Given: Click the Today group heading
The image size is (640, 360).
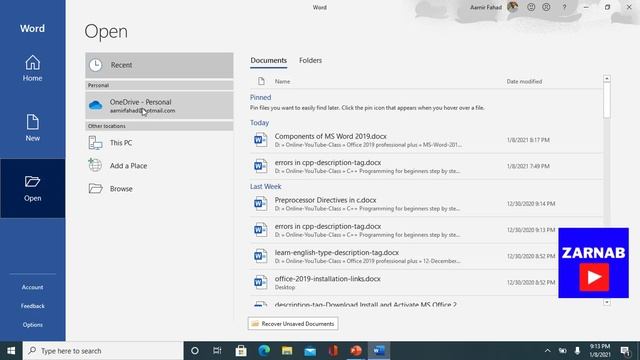Looking at the screenshot, I should (x=259, y=123).
